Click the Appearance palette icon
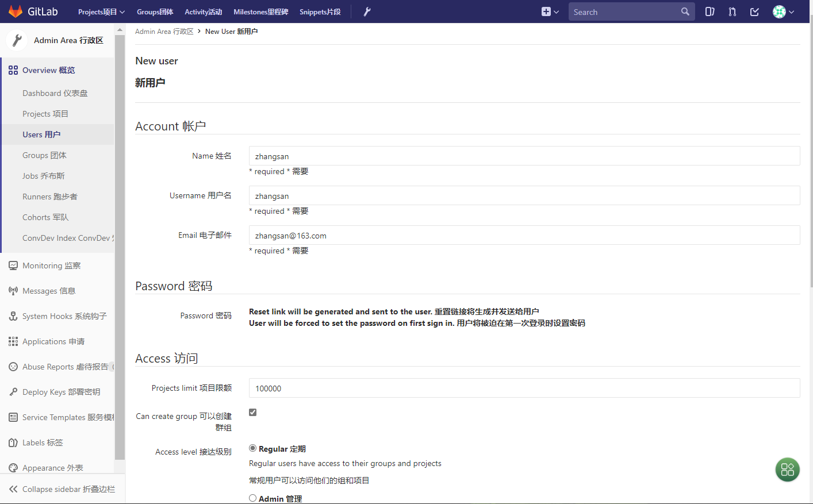 (x=13, y=468)
